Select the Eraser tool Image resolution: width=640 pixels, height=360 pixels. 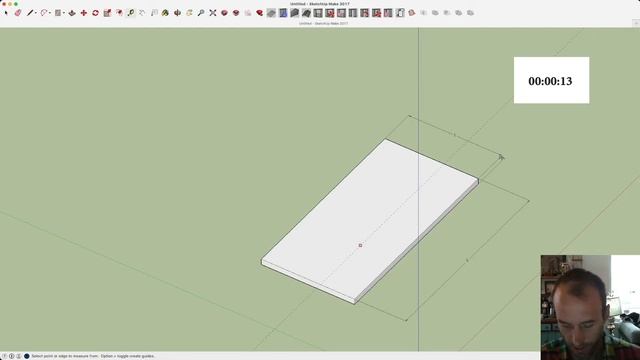(18, 13)
